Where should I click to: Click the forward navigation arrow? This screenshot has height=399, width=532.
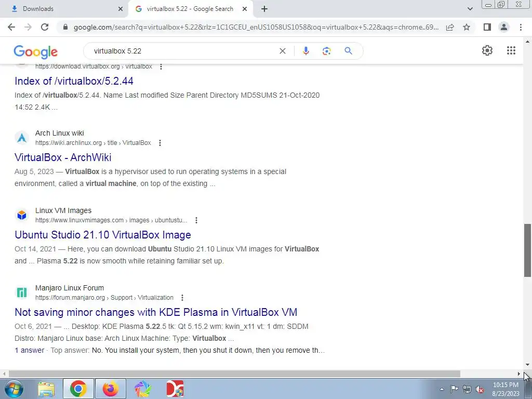[28, 27]
